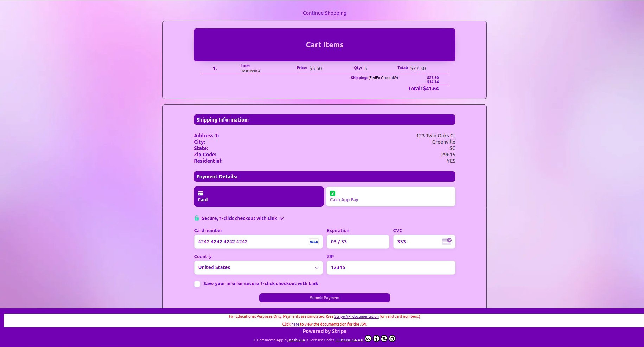Click the item price '$5.50'
The height and width of the screenshot is (347, 644).
click(315, 68)
